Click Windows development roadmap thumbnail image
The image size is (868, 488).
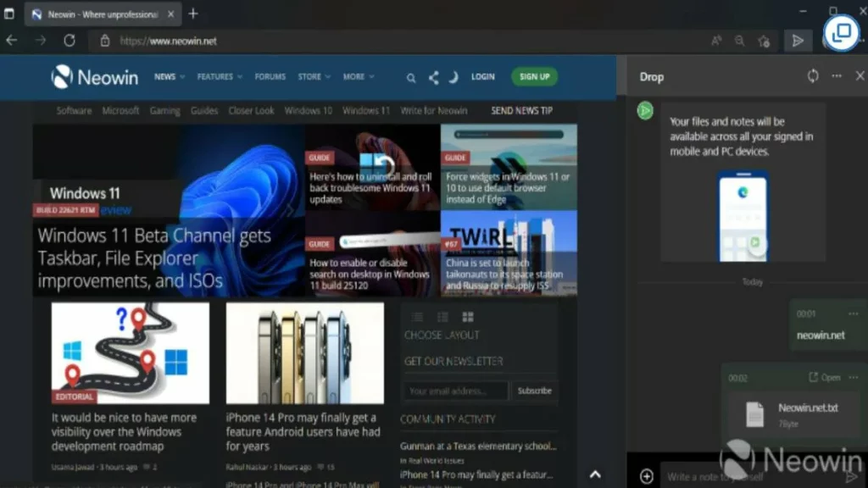click(x=130, y=353)
